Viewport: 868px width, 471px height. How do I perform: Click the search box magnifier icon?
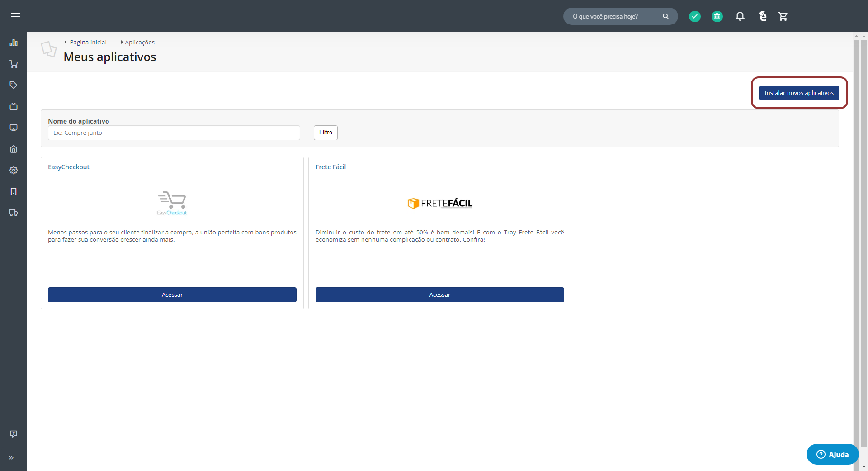[665, 16]
